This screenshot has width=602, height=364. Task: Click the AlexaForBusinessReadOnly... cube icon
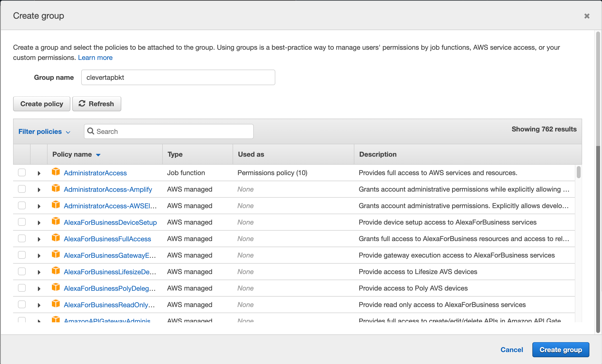pyautogui.click(x=56, y=304)
